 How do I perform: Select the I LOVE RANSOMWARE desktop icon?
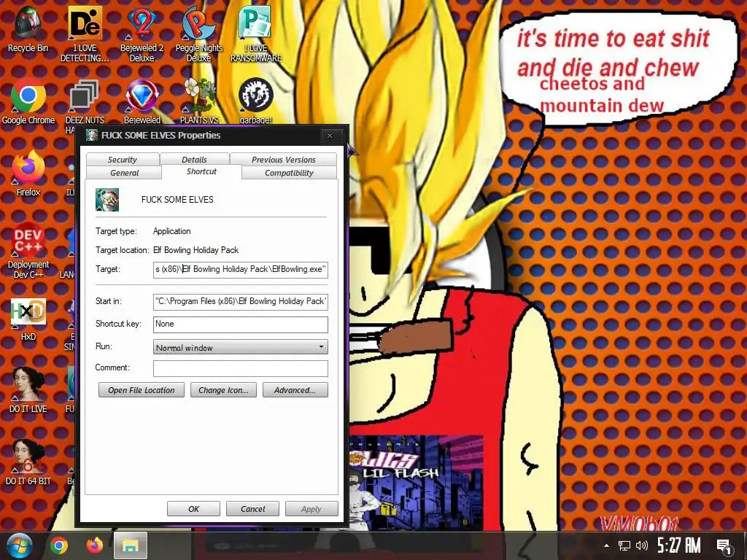pos(256,34)
